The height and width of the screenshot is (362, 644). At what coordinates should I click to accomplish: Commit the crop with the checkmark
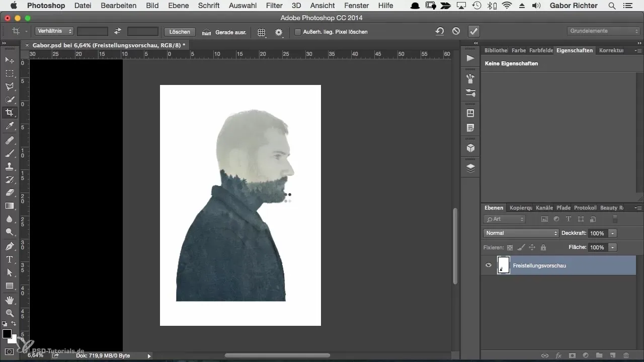473,31
